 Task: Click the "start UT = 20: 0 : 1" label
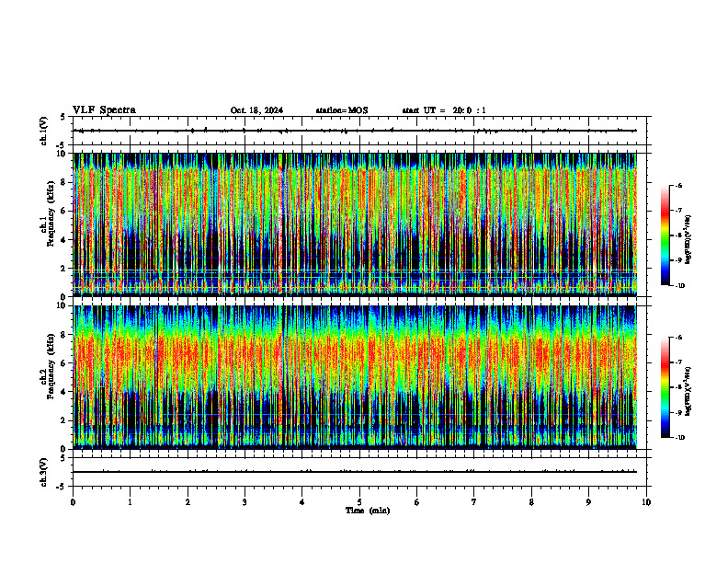[444, 110]
